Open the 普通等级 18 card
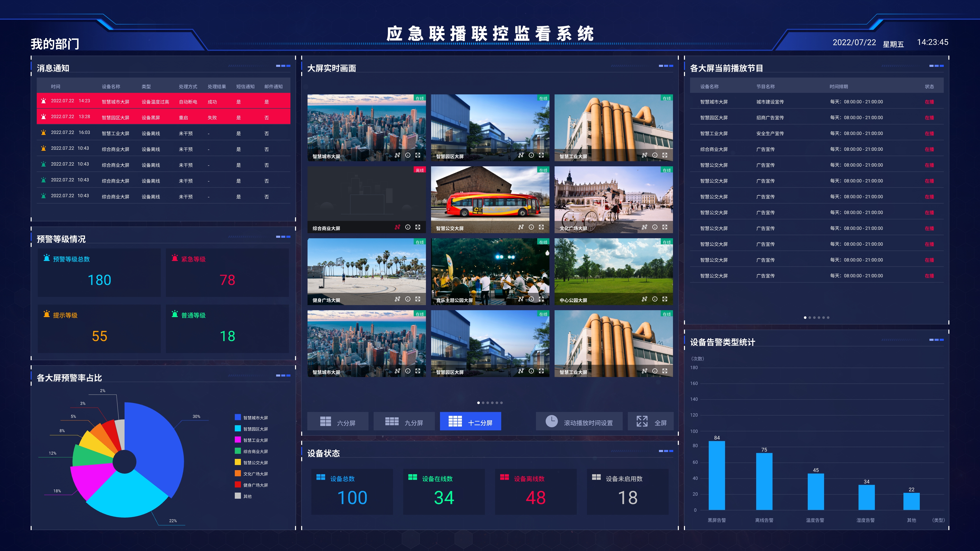 (x=227, y=329)
